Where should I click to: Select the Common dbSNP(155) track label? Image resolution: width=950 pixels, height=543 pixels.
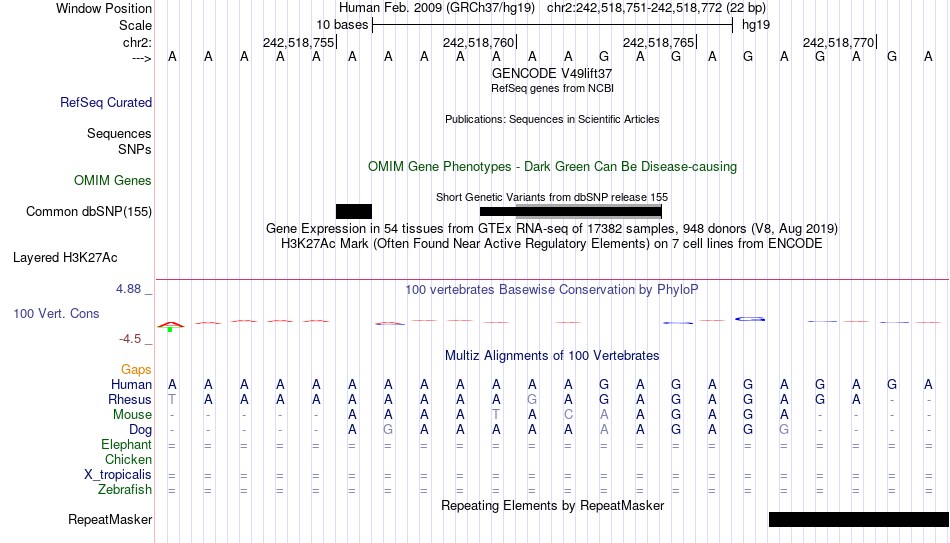[88, 212]
